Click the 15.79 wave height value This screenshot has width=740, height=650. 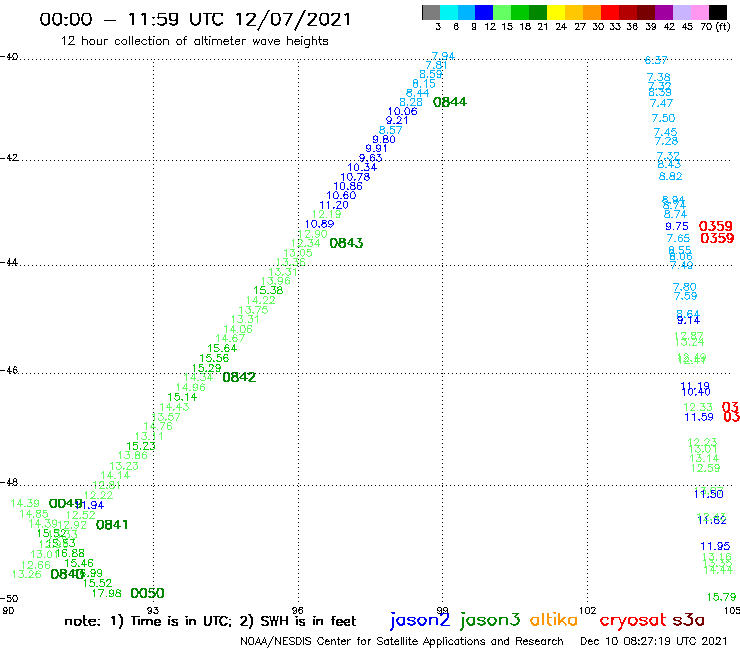[x=722, y=597]
